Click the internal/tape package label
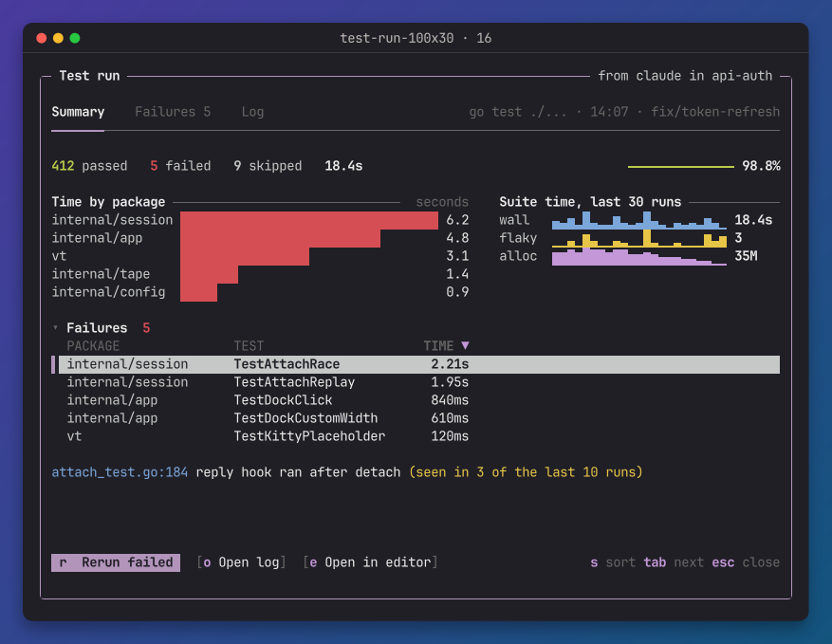Screen dimensions: 832x644 101,274
